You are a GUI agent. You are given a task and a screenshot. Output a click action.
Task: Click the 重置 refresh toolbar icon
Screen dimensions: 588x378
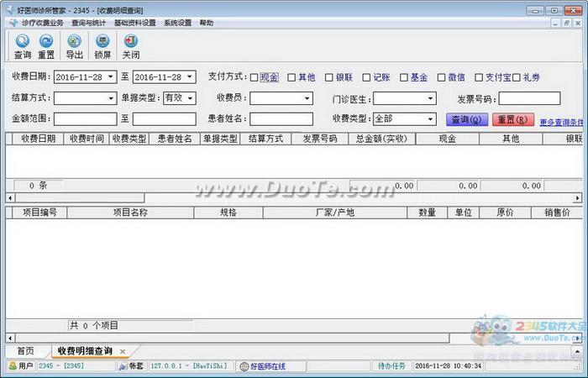click(x=46, y=41)
